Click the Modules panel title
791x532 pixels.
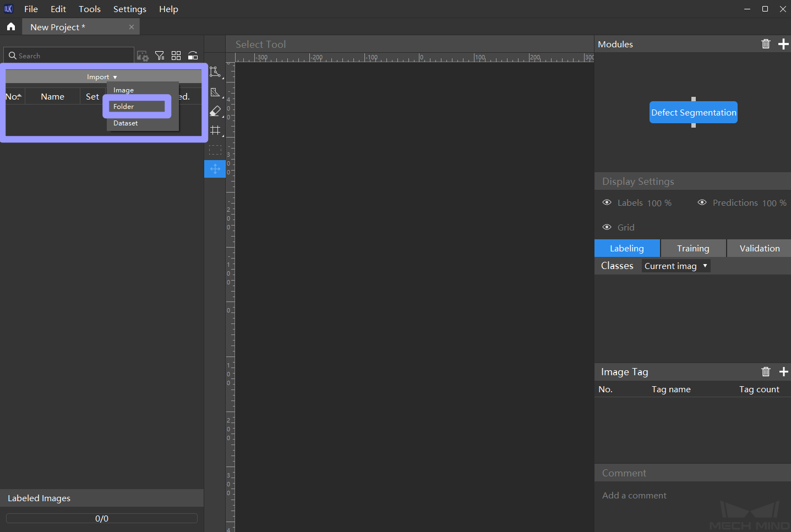click(615, 44)
